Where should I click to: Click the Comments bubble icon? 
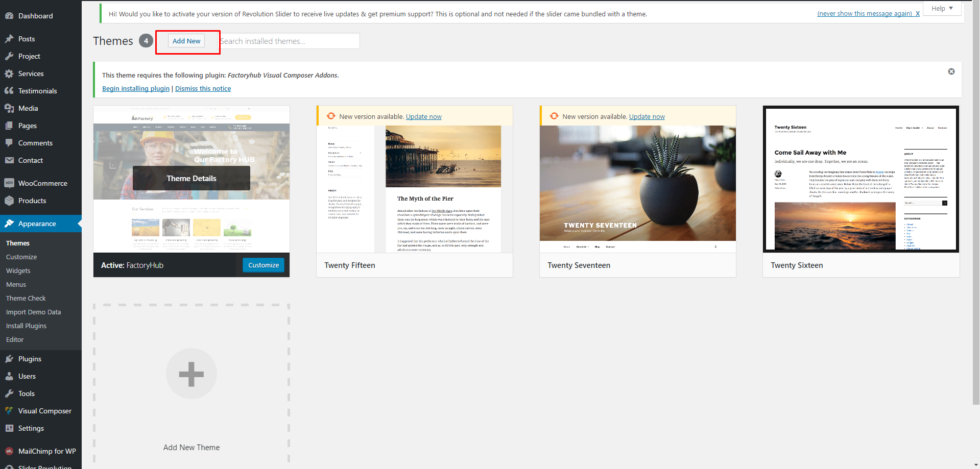pyautogui.click(x=9, y=143)
